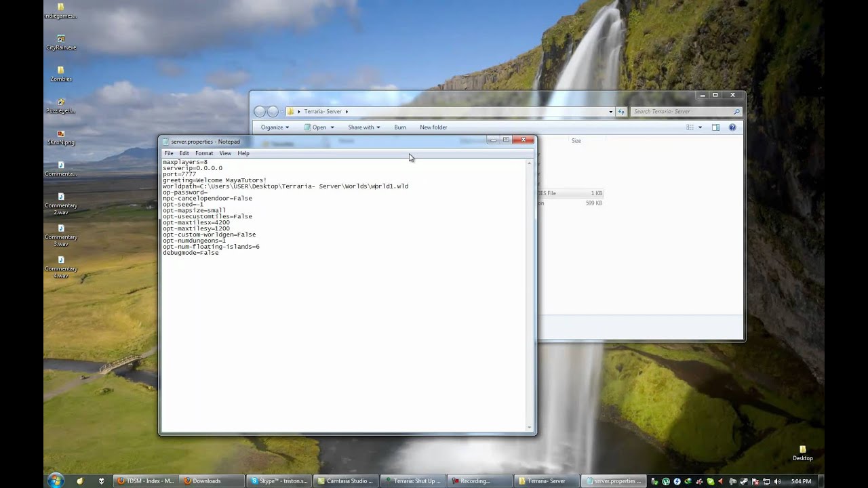Click the Notepad vertical scrollbar up arrow
868x488 pixels.
tap(530, 163)
